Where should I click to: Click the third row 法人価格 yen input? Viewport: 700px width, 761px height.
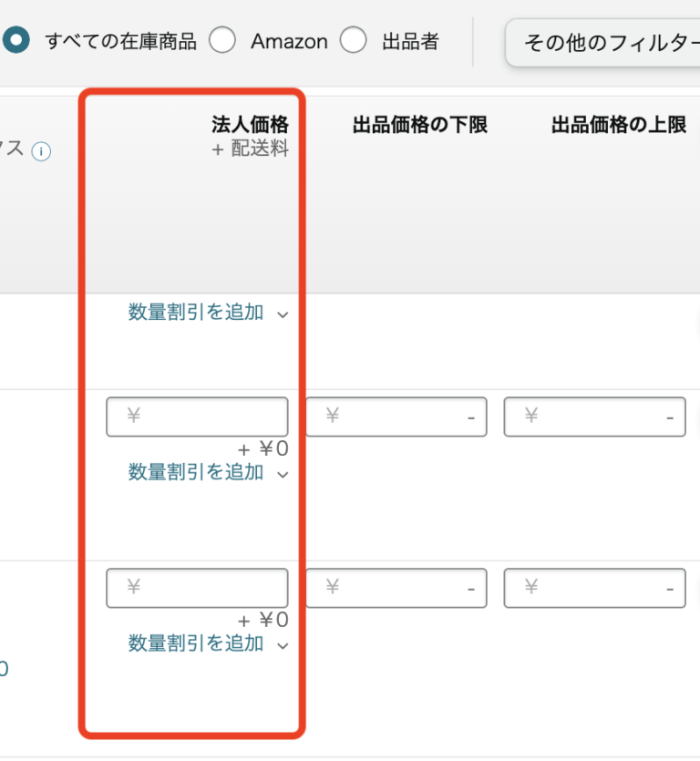(x=197, y=588)
